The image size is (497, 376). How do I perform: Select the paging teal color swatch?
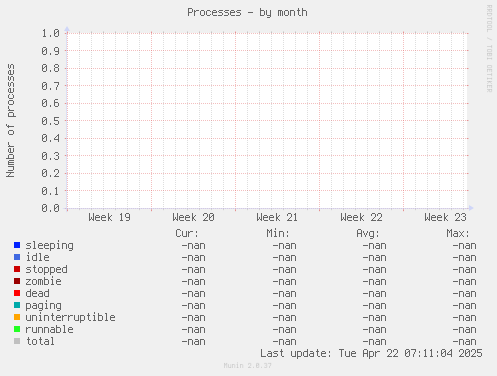(17, 305)
